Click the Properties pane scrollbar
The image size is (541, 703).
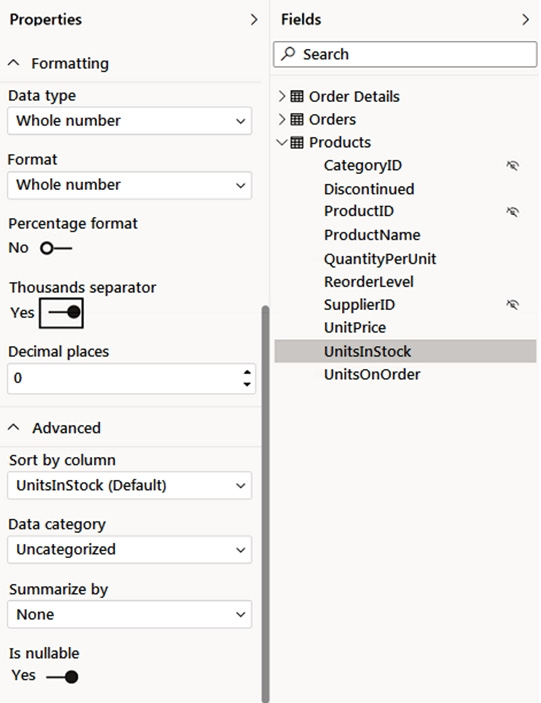[x=265, y=503]
